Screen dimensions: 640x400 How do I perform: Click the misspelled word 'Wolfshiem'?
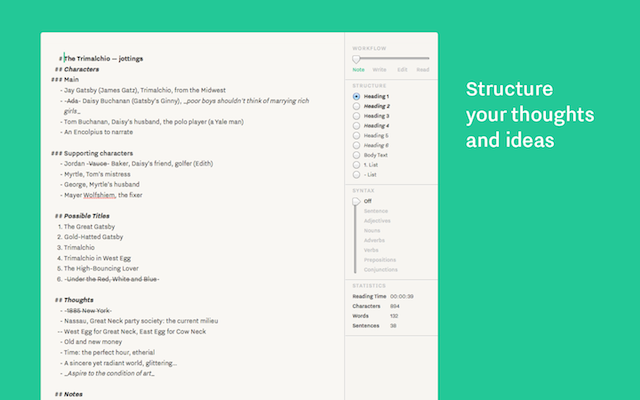click(x=99, y=195)
